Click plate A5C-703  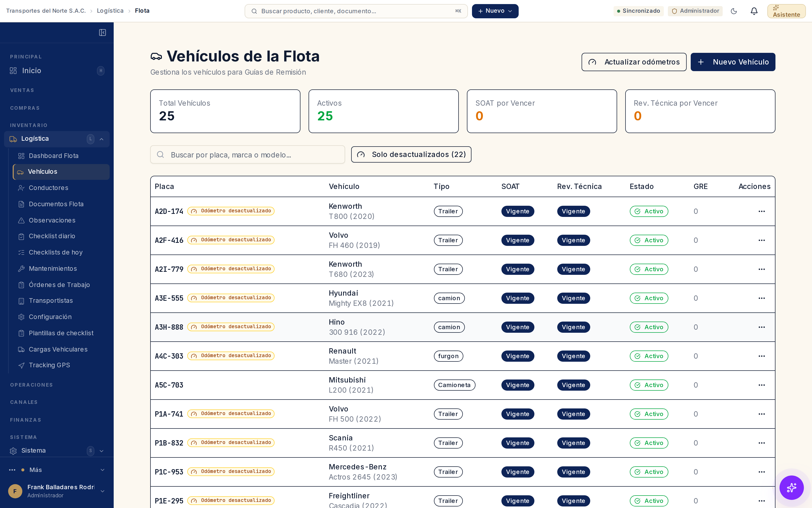(x=169, y=385)
